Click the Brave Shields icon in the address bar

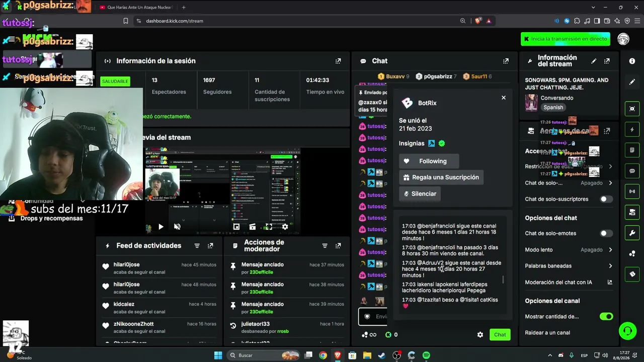pos(477,21)
